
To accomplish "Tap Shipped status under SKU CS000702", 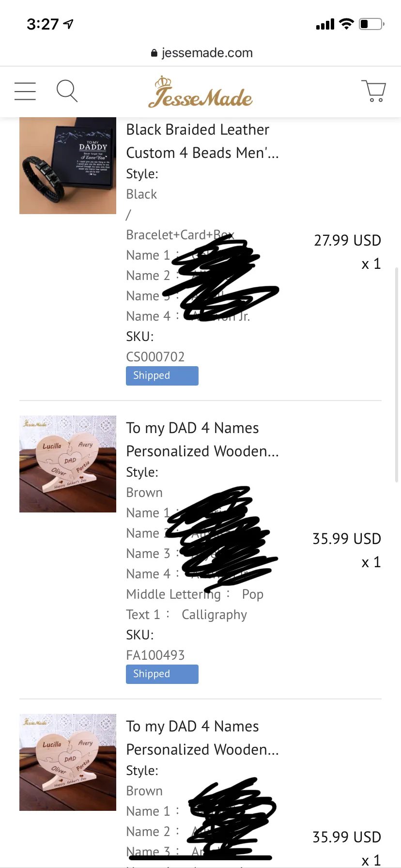I will pyautogui.click(x=162, y=376).
